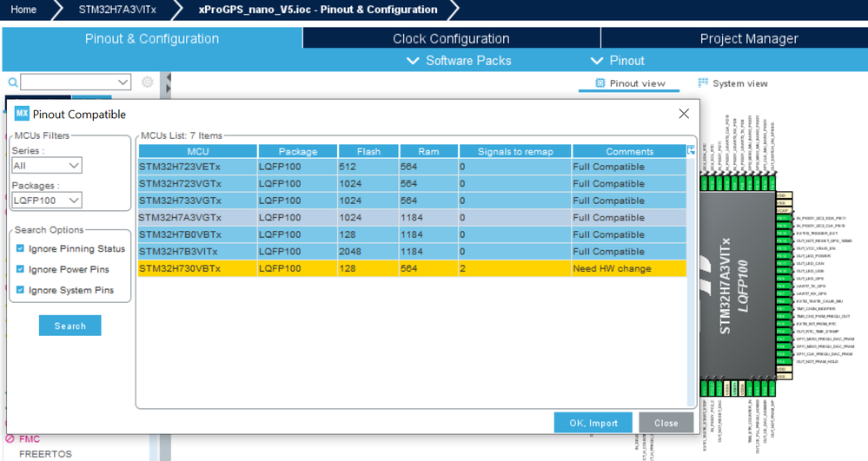Click the Search button in filters

pyautogui.click(x=70, y=326)
